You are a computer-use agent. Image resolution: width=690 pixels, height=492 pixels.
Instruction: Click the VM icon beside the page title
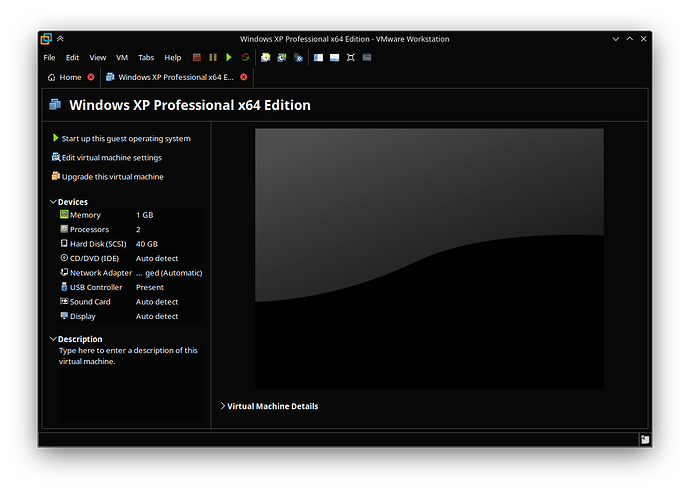click(x=55, y=105)
